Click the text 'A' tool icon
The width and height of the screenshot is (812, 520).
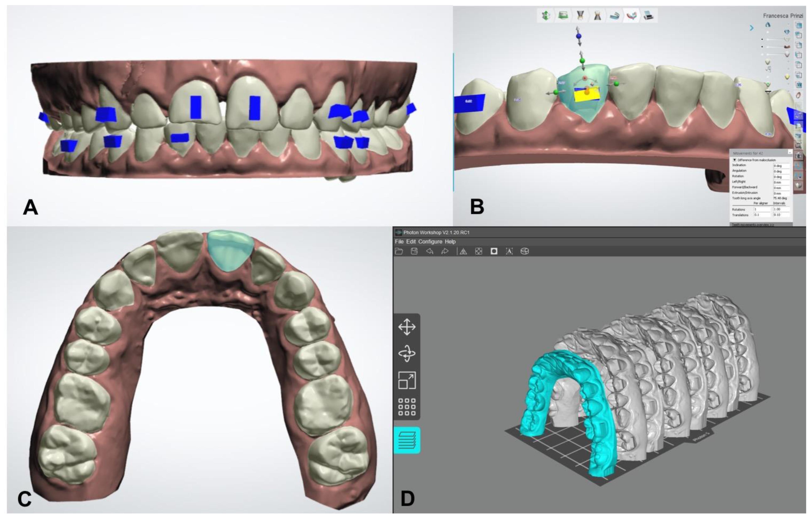tap(509, 251)
